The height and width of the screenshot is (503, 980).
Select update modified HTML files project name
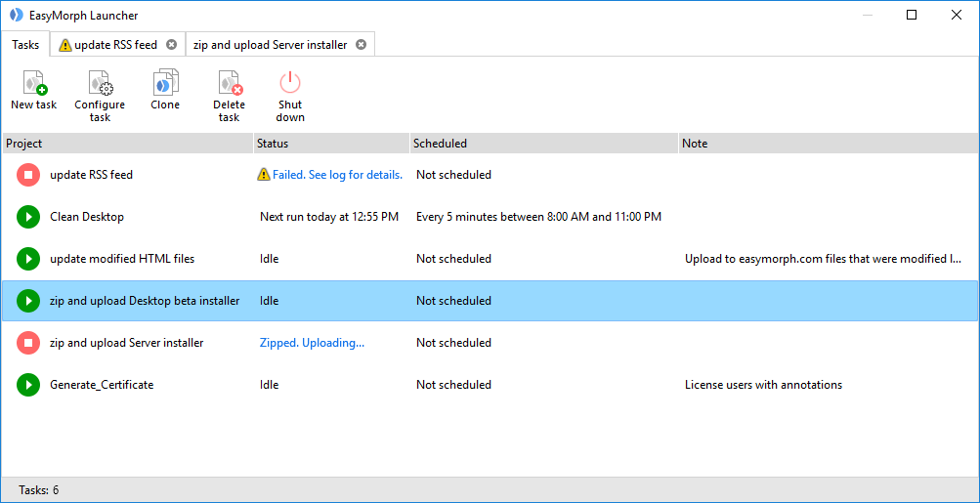click(x=122, y=259)
